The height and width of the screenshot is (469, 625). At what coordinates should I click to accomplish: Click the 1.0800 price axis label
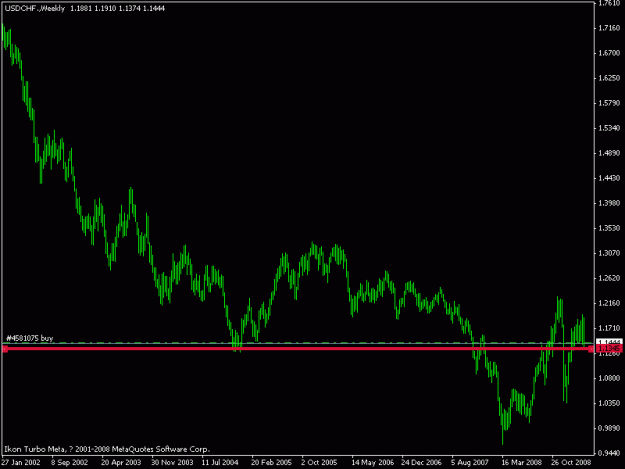(609, 378)
